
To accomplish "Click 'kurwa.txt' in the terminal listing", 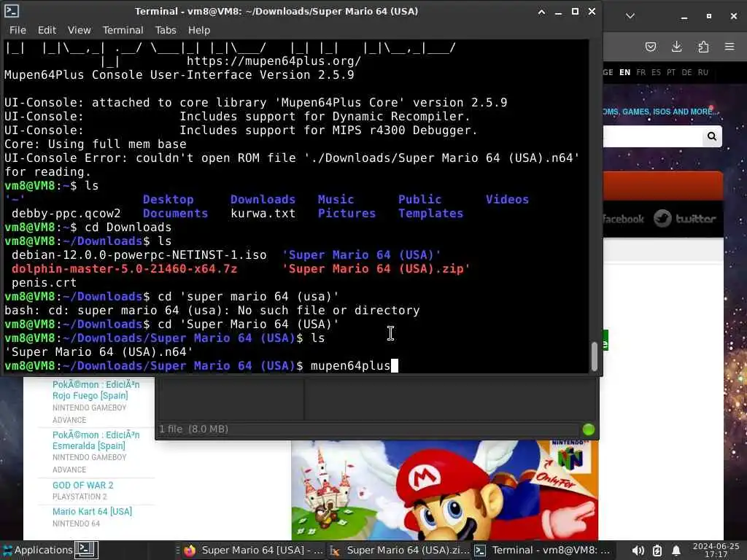I will point(263,214).
